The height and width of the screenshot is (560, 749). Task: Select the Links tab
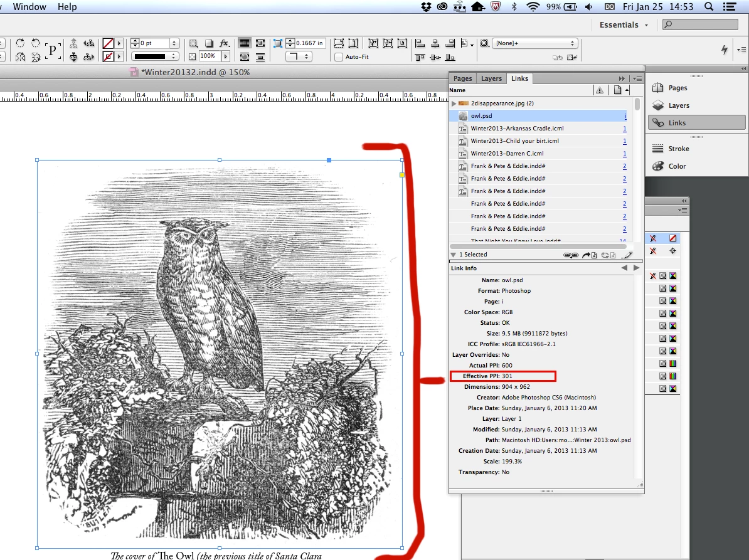[x=519, y=79]
